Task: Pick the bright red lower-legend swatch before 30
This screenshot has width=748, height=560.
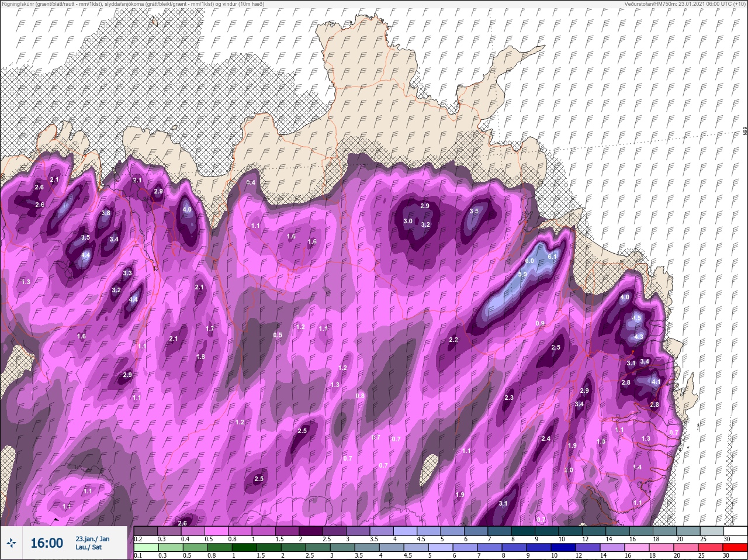Action: pos(735,547)
